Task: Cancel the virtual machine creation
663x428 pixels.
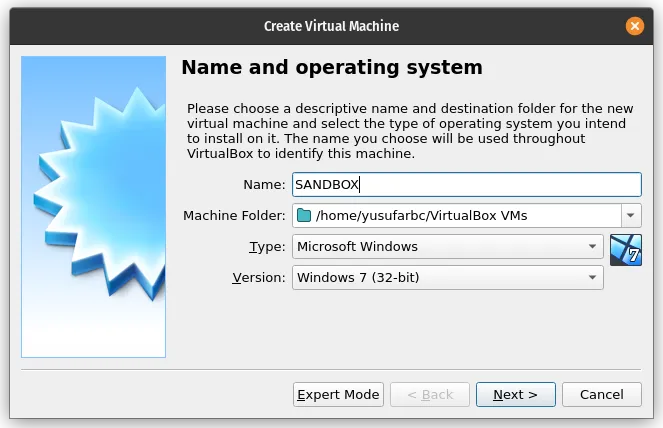Action: (602, 395)
